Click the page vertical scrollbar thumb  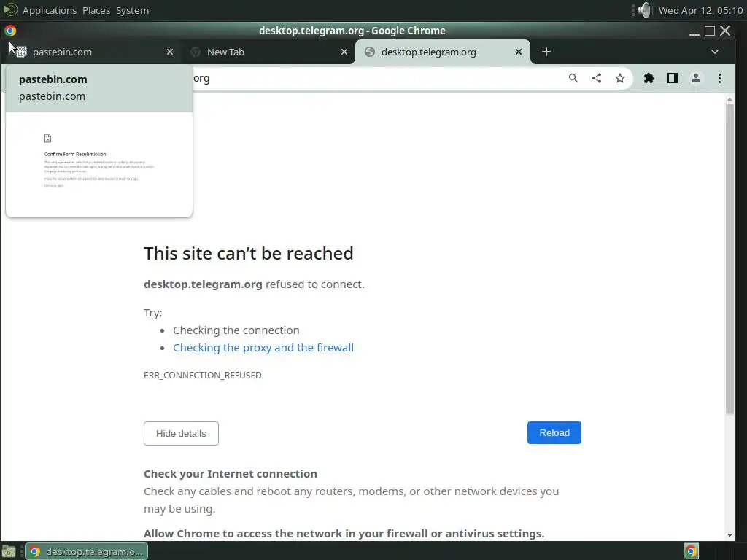click(729, 260)
